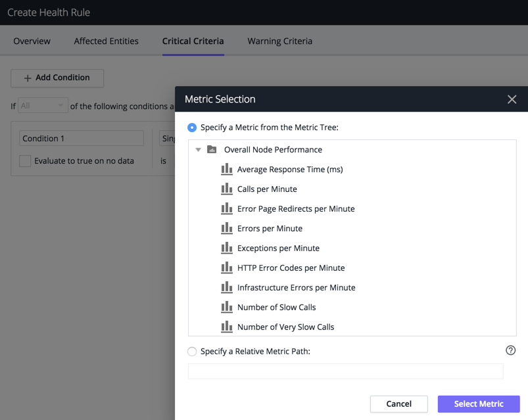The width and height of the screenshot is (528, 420).
Task: Select Specify a Metric from Metric Tree
Action: click(x=192, y=128)
